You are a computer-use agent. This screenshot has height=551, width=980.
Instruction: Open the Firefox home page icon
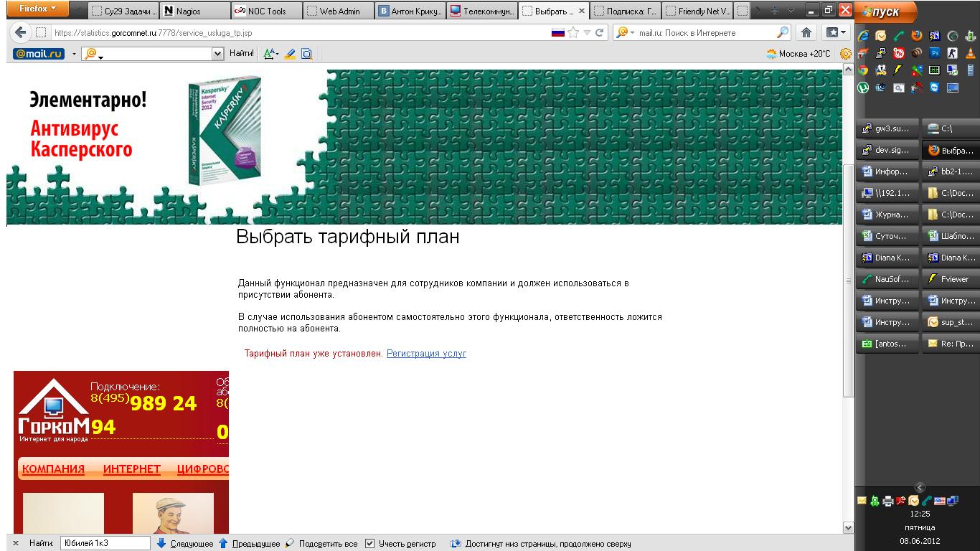[806, 32]
